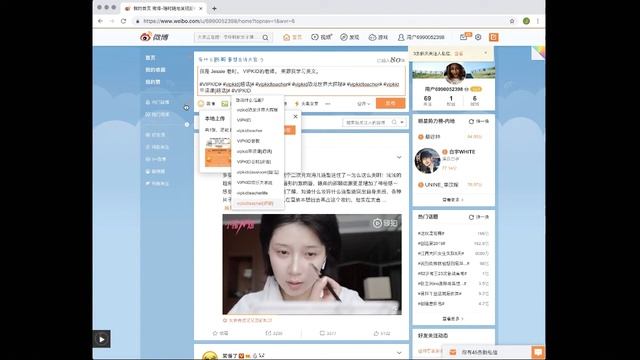This screenshot has width=640, height=360.
Task: Open a new browser tab with plus button
Action: click(x=214, y=8)
